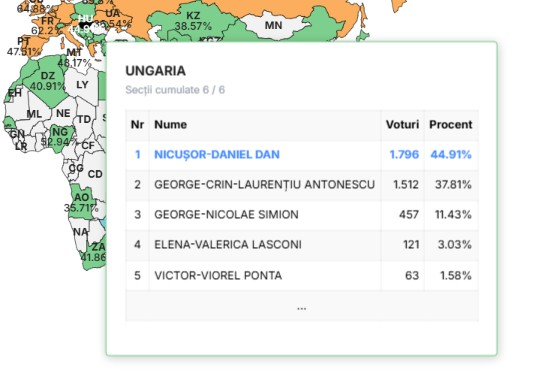Click the Victor-Viorel Ponta row
Viewport: 548px width, 378px height.
pyautogui.click(x=302, y=275)
